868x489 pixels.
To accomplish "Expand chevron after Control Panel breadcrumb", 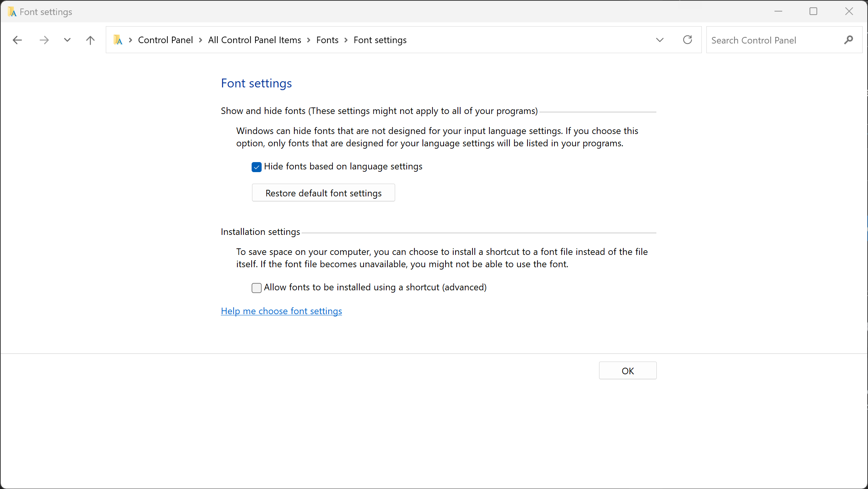I will (200, 40).
